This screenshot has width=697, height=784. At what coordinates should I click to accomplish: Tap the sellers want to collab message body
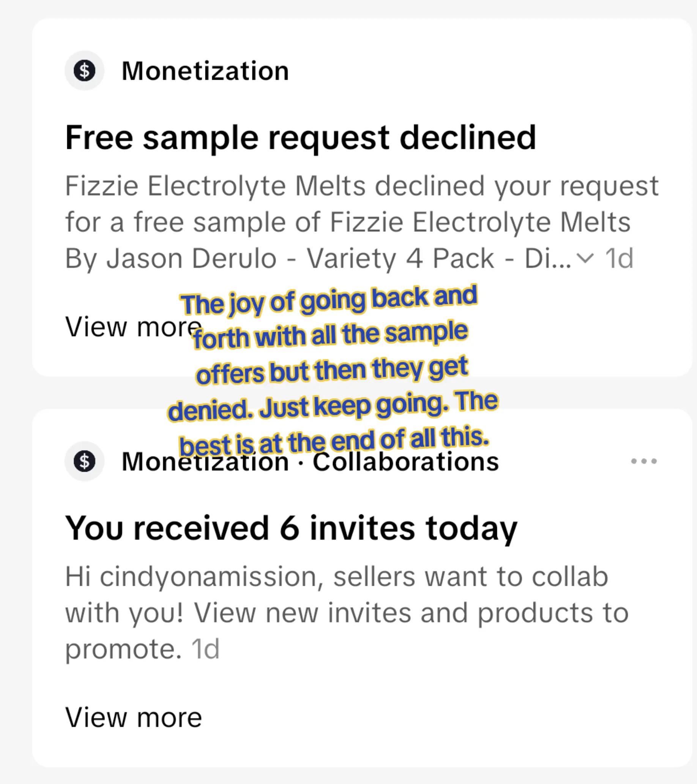click(x=347, y=613)
